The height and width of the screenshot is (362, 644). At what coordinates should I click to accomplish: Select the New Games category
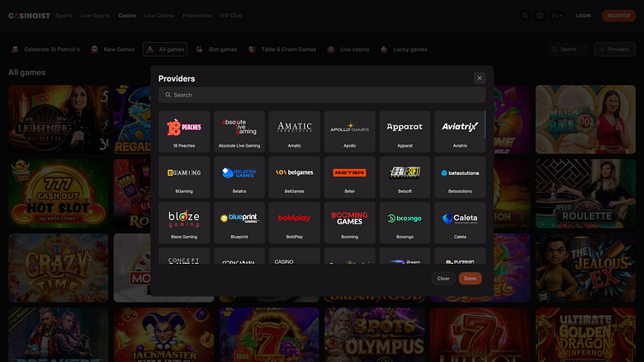coord(112,49)
